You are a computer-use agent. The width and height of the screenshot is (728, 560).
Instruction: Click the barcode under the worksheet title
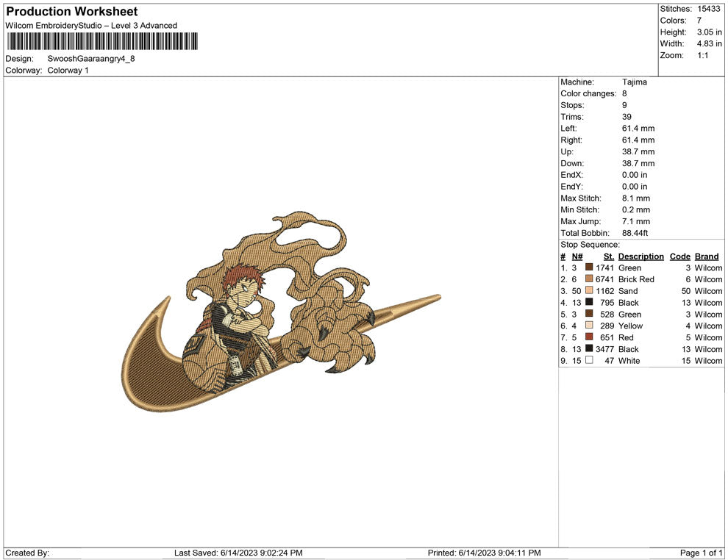click(101, 41)
